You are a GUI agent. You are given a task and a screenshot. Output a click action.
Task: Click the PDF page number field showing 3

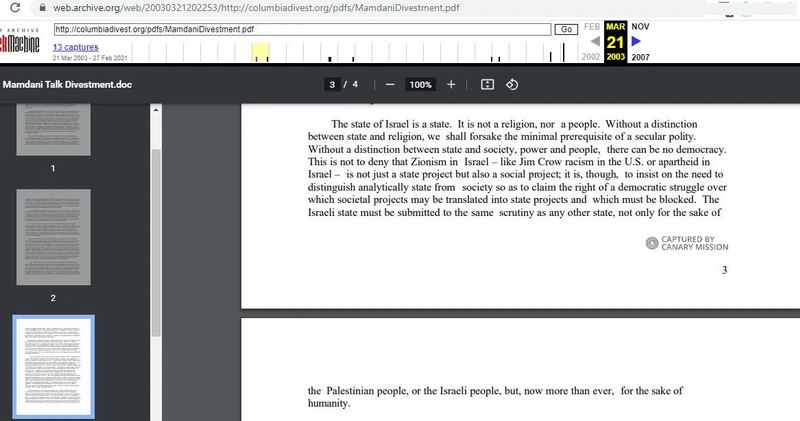[x=332, y=85]
